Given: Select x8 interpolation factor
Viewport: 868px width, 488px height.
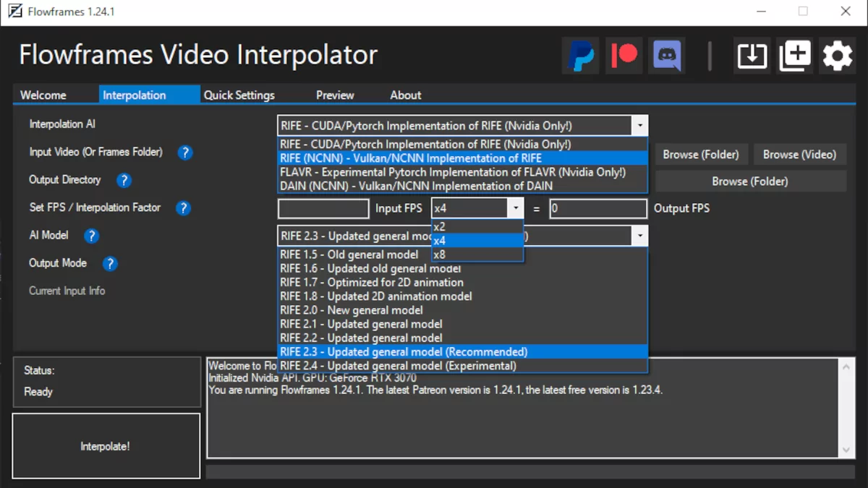Looking at the screenshot, I should click(477, 254).
